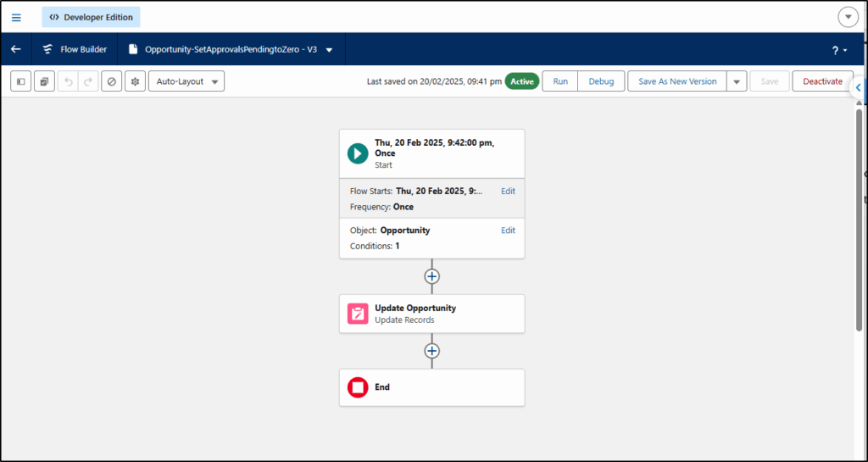
Task: Open the Help question mark menu
Action: click(838, 50)
